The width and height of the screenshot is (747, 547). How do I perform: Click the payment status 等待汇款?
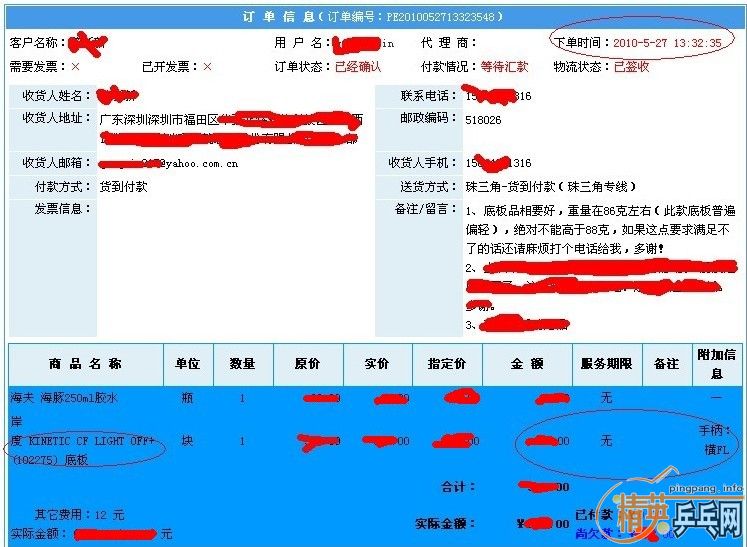[504, 67]
